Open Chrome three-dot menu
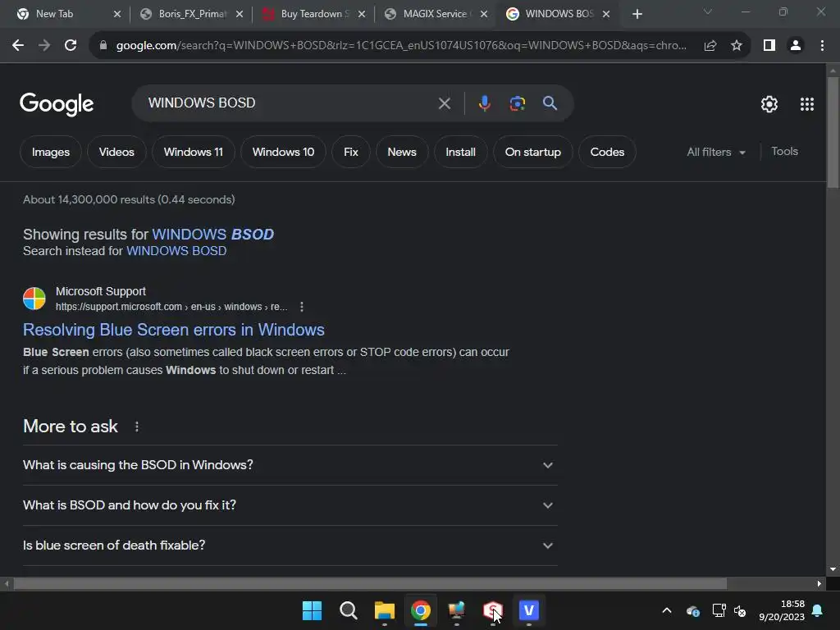The image size is (840, 630). tap(822, 46)
